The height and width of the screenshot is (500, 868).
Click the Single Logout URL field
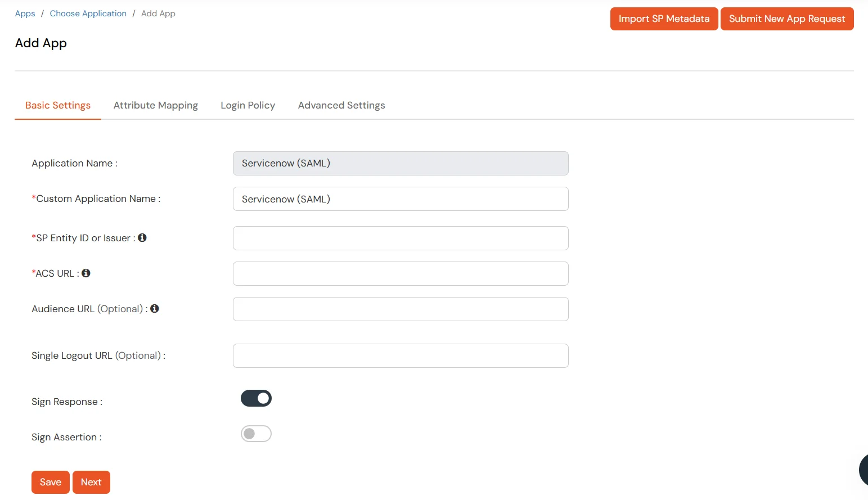[x=400, y=355]
